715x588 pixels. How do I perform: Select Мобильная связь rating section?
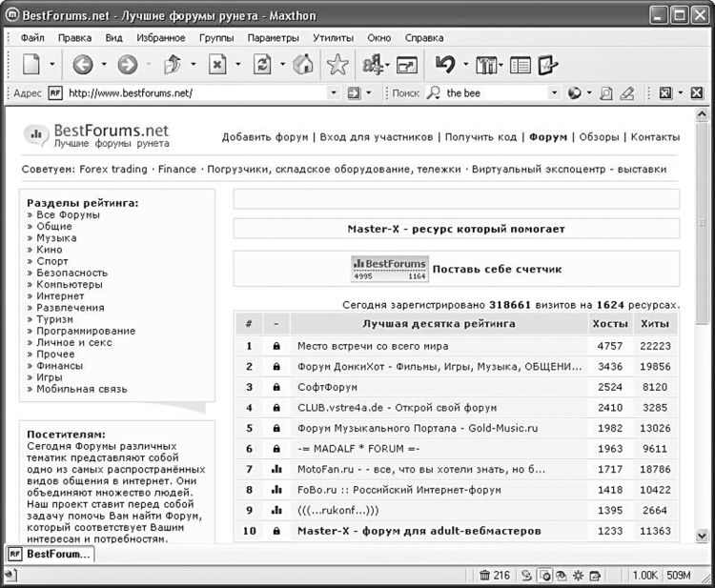pyautogui.click(x=82, y=389)
